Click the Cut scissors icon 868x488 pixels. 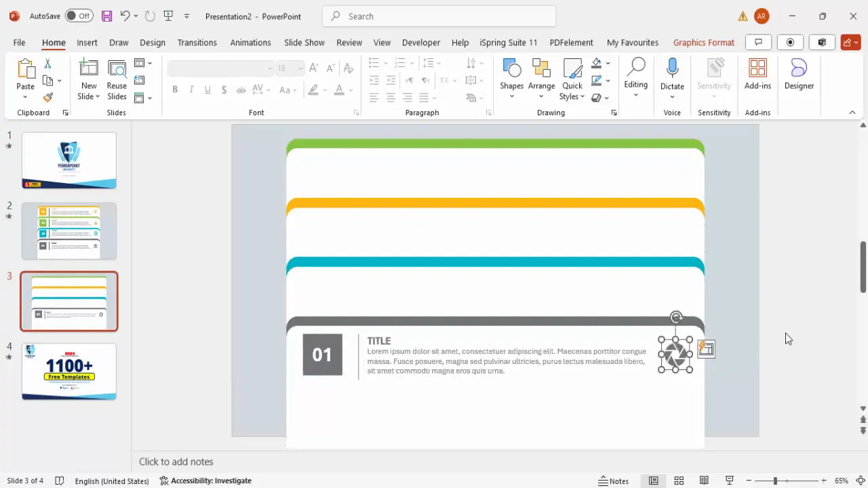tap(47, 64)
